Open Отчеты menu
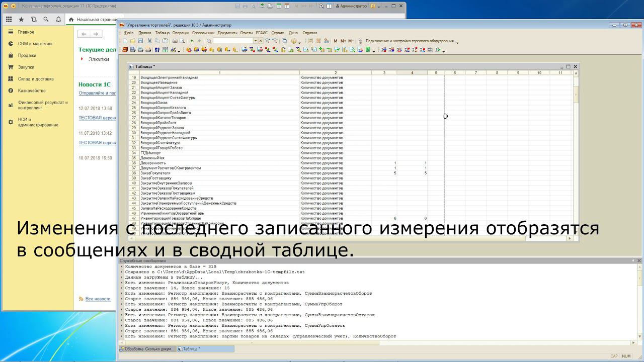This screenshot has height=362, width=644. point(247,33)
